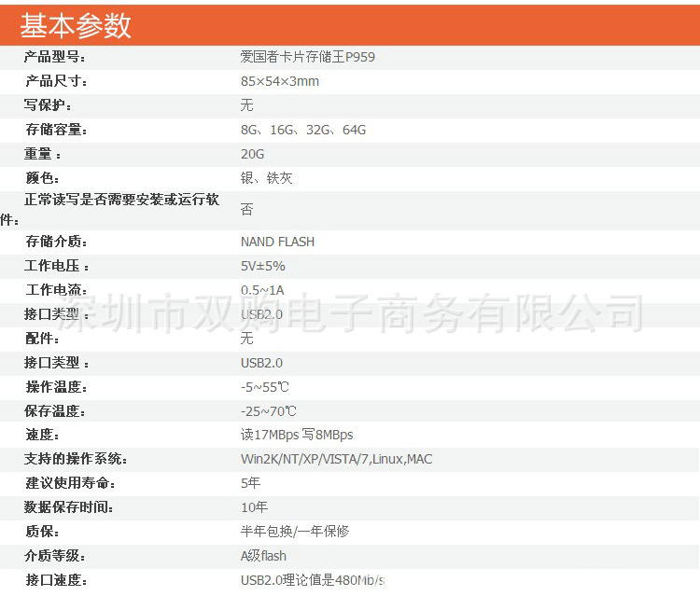Screen dimensions: 700x610
Task: Select the 存储容量 label
Action: point(56,130)
